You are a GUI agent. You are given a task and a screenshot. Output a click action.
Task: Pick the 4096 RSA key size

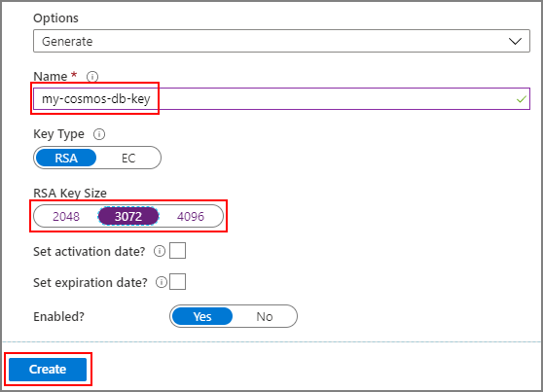click(x=191, y=217)
